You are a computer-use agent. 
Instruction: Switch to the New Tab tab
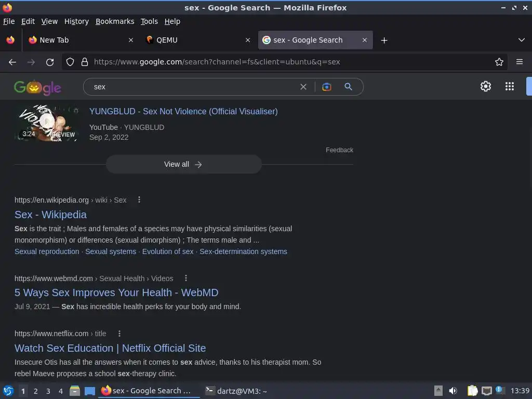click(x=81, y=40)
